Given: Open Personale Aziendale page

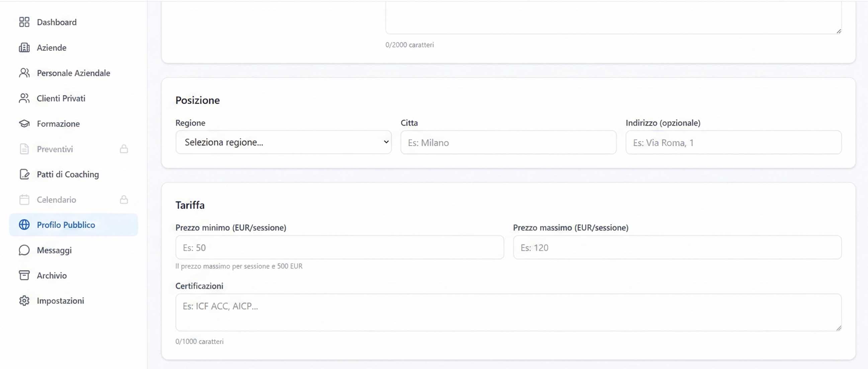Looking at the screenshot, I should (74, 73).
